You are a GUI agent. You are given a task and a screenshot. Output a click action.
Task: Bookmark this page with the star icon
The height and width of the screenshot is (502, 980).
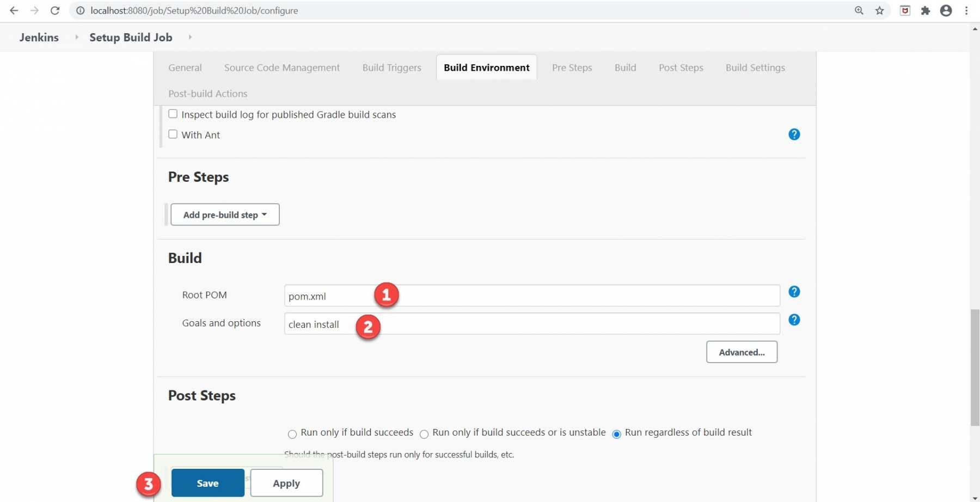[879, 10]
